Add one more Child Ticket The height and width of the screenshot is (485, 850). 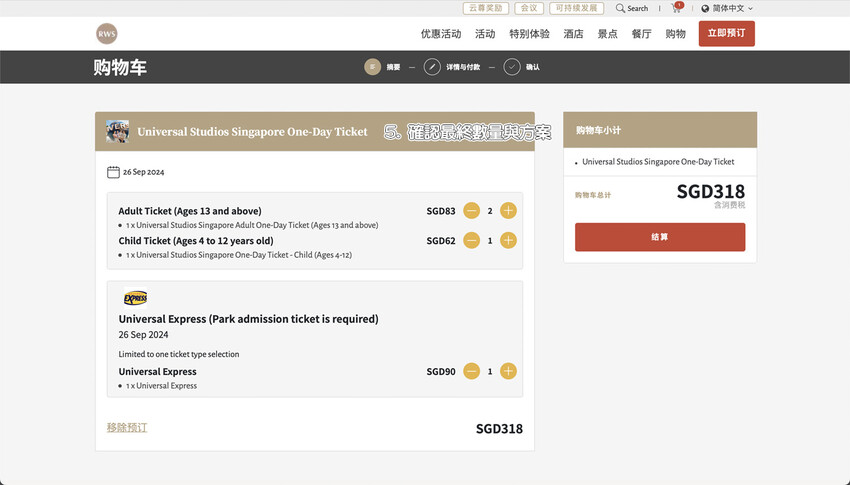[508, 241]
